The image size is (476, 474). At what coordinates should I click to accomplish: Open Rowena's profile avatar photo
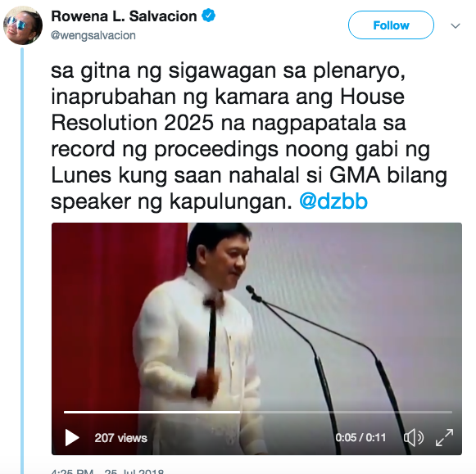[23, 25]
